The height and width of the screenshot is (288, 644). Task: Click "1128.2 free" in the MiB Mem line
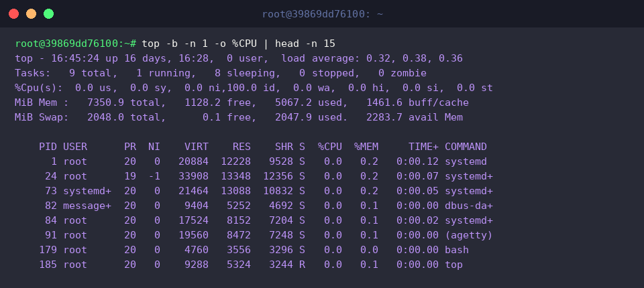coord(217,102)
